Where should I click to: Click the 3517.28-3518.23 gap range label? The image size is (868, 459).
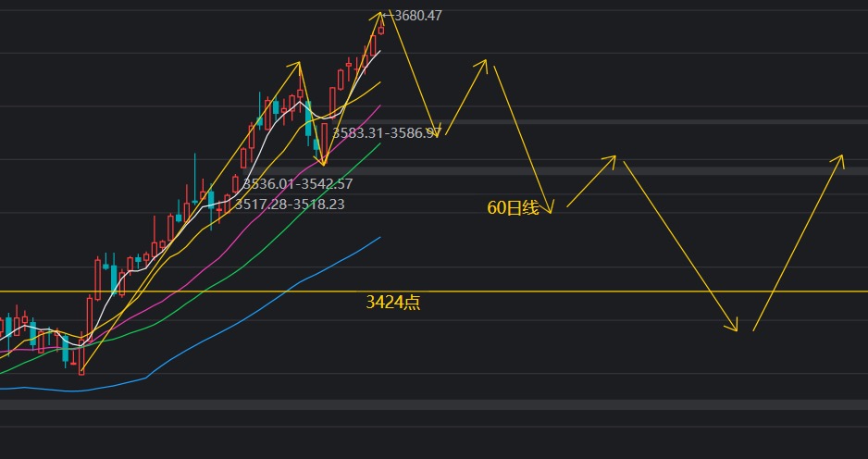(290, 205)
